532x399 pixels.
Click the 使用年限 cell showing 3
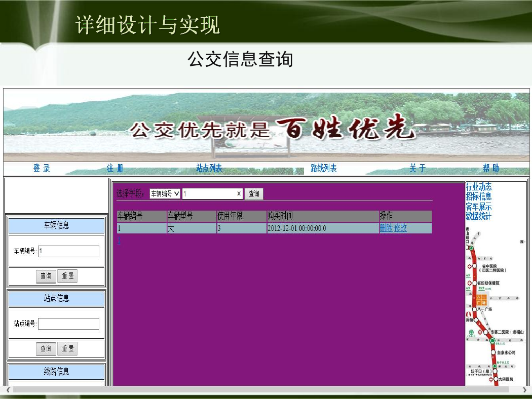pyautogui.click(x=242, y=228)
